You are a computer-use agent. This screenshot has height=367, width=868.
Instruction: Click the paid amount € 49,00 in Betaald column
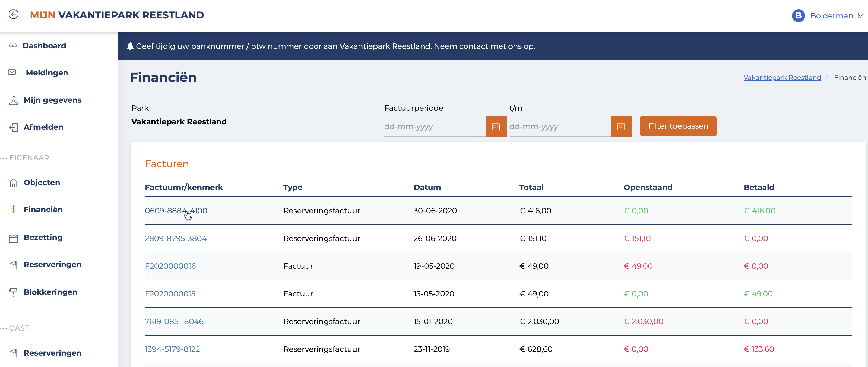(758, 293)
